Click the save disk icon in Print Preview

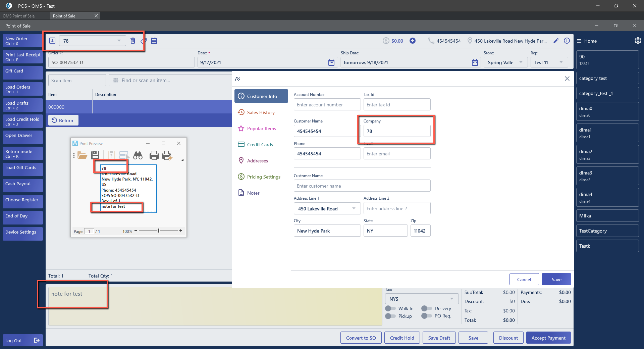point(95,155)
